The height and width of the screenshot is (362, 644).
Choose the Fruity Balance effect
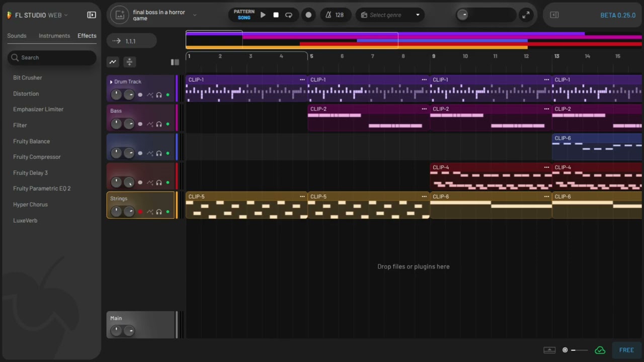tap(31, 141)
